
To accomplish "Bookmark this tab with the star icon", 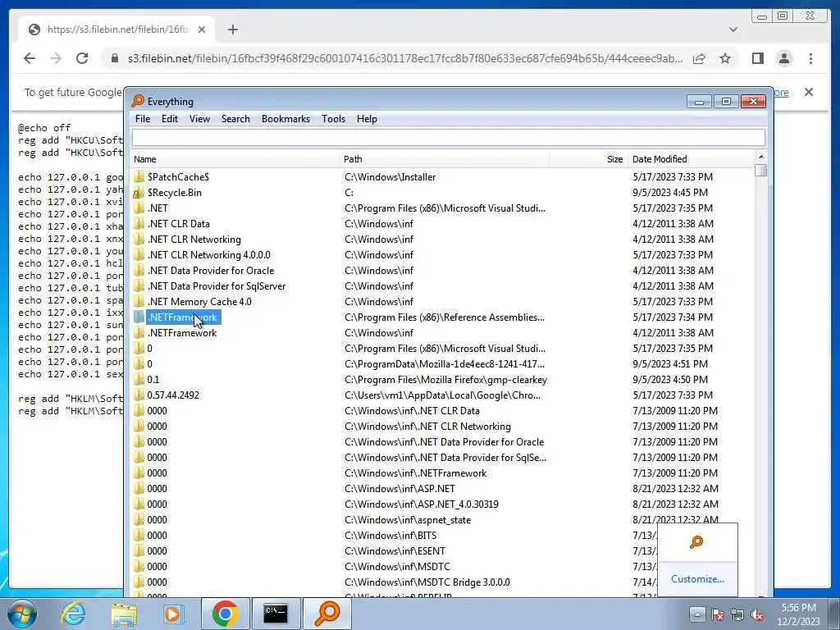I will pyautogui.click(x=725, y=58).
